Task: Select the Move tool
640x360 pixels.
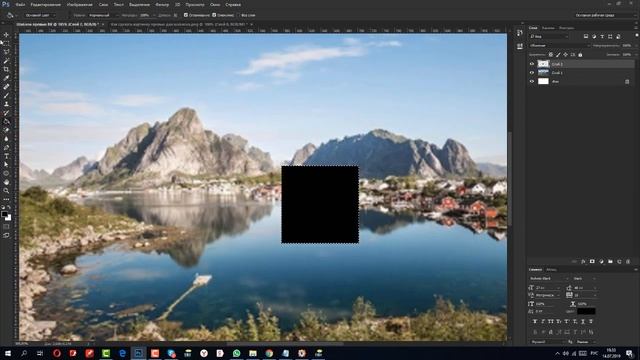Action: (x=6, y=35)
